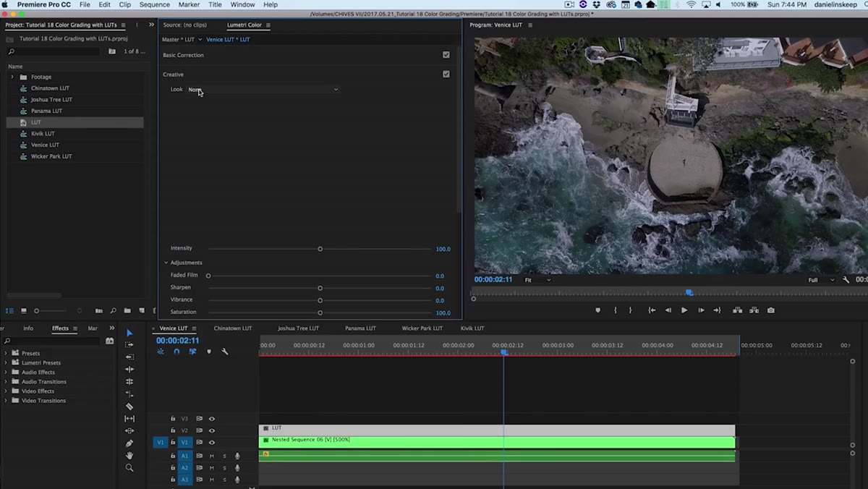The height and width of the screenshot is (489, 868).
Task: Open Timeline Display Settings wrench
Action: pyautogui.click(x=225, y=352)
